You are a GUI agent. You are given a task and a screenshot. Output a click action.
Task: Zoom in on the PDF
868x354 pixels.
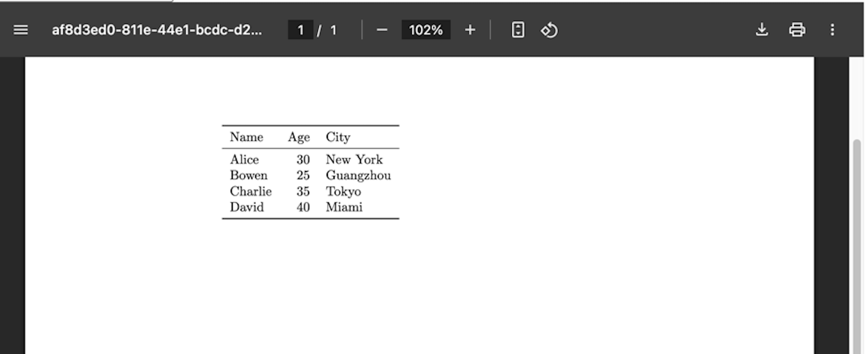(x=469, y=30)
